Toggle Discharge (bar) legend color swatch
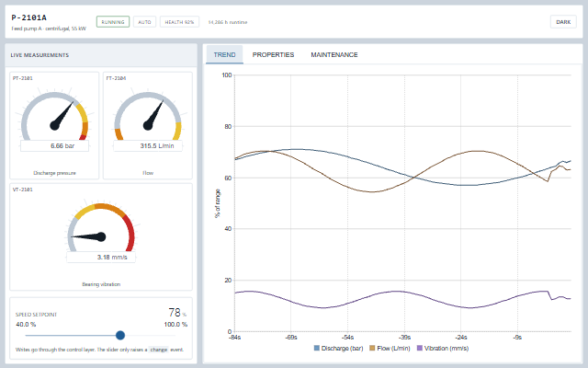Screen dimensions: 588x368 [x=316, y=348]
